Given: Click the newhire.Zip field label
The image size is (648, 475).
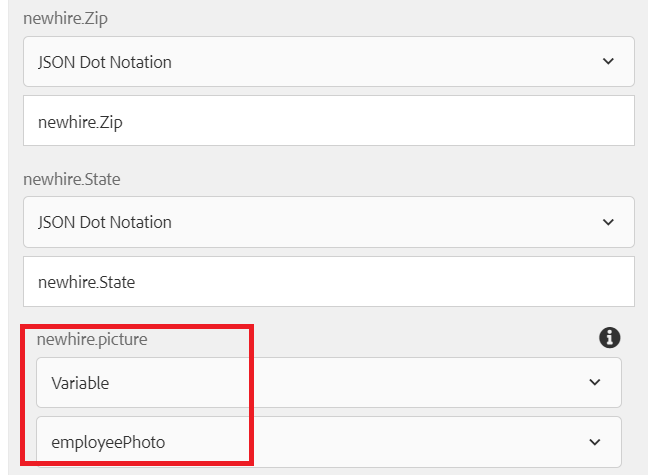Looking at the screenshot, I should 65,19.
